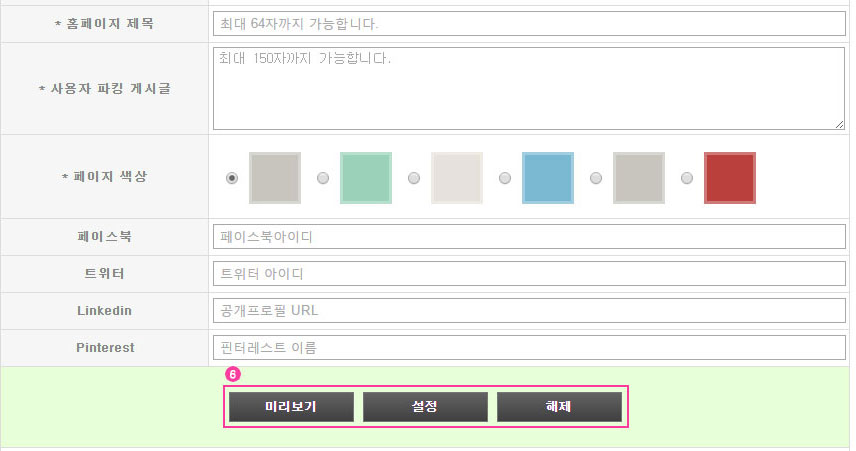Click into the 사용자 파킹 게시글 textarea
The image size is (856, 451).
tap(529, 88)
